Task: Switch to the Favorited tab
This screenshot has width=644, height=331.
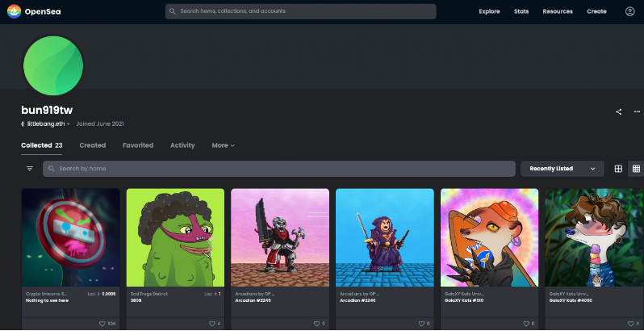Action: [x=138, y=145]
